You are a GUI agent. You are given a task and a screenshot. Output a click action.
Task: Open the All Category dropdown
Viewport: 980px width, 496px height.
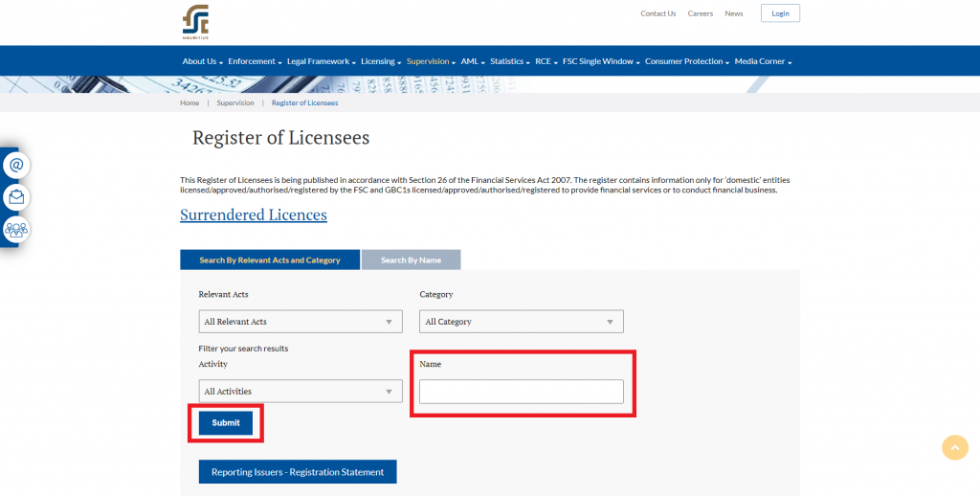point(521,322)
